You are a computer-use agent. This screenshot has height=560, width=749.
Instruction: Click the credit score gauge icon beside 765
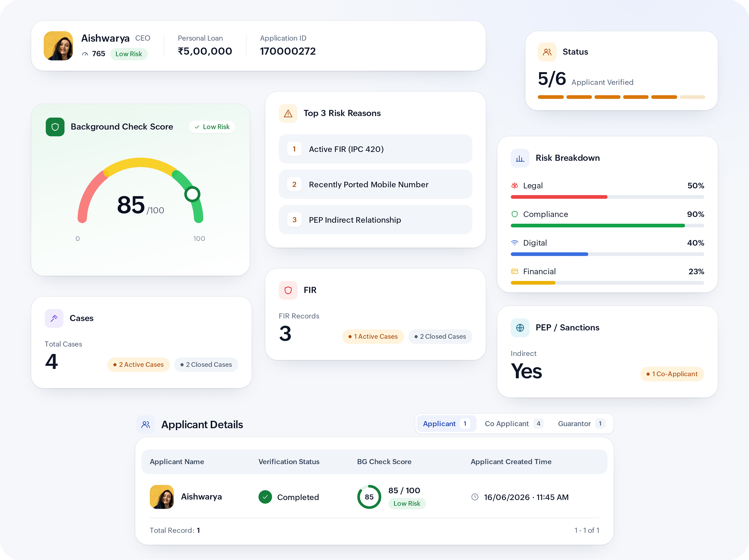(85, 54)
